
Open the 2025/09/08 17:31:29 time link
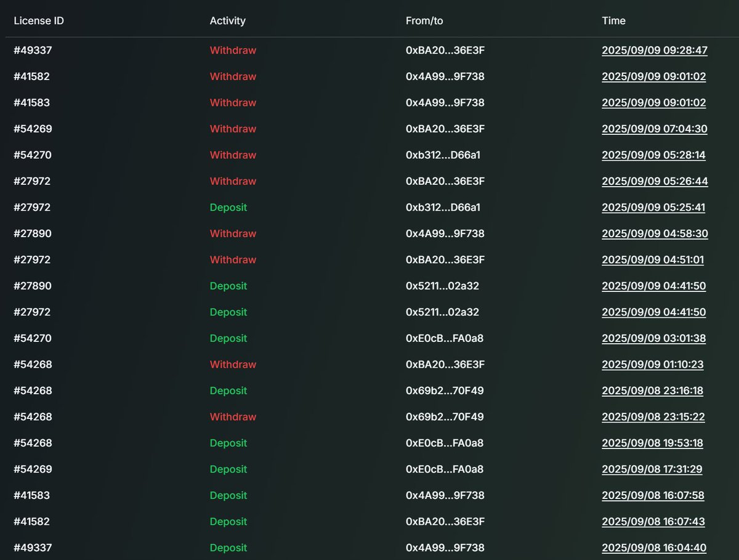click(x=652, y=469)
